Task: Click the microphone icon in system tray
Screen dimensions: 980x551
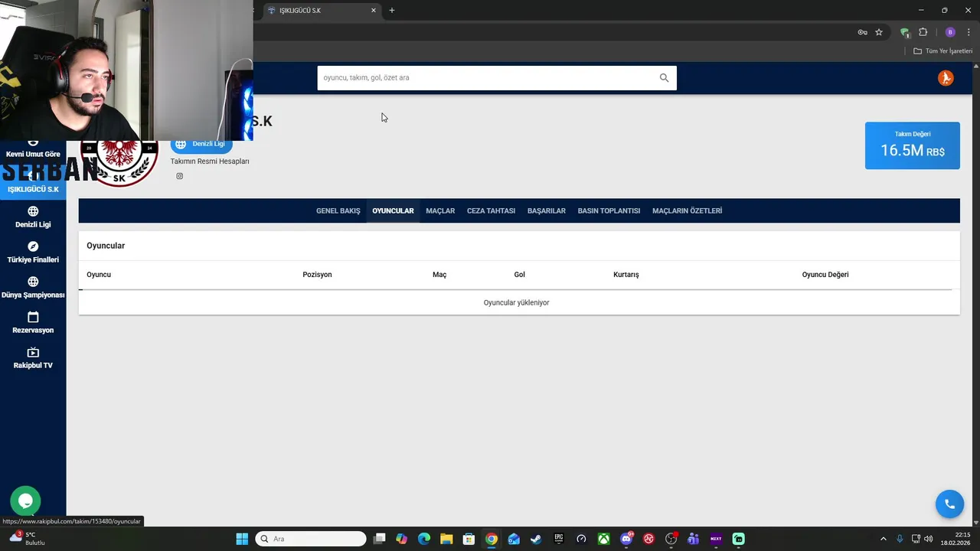Action: tap(900, 539)
